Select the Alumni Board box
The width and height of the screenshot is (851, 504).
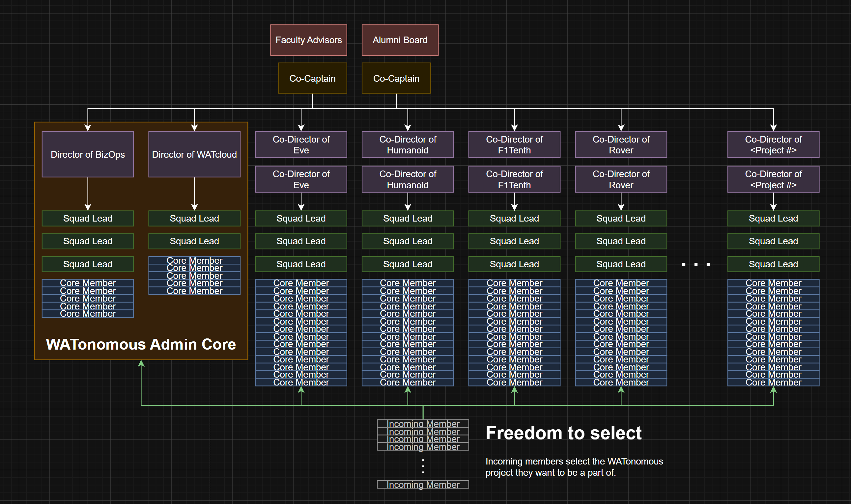pos(400,40)
